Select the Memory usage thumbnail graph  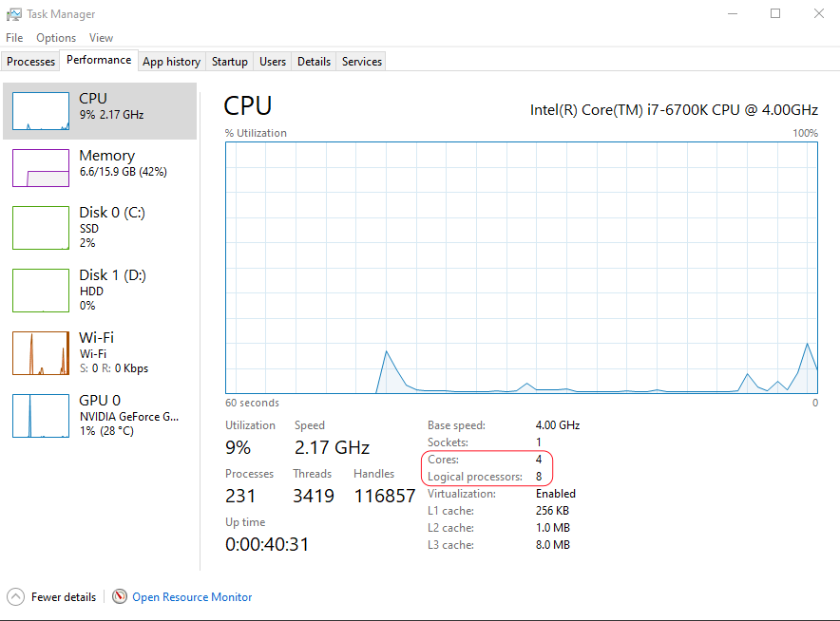[41, 168]
